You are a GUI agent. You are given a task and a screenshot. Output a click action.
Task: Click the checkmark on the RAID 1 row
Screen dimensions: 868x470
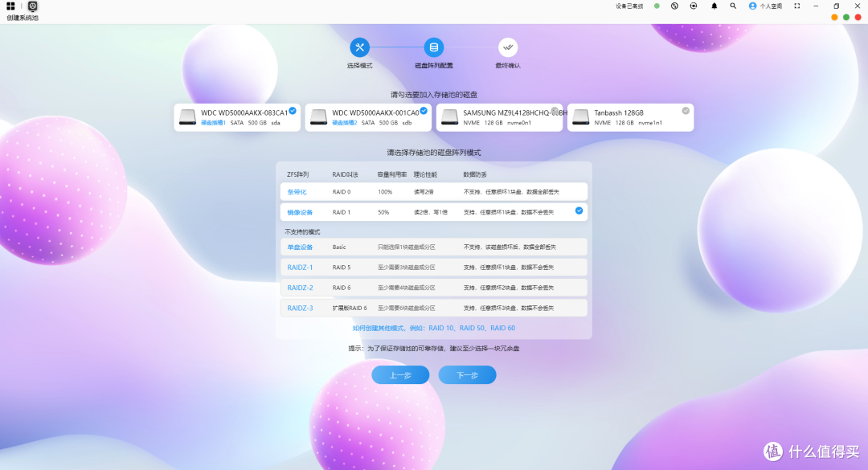(x=579, y=210)
